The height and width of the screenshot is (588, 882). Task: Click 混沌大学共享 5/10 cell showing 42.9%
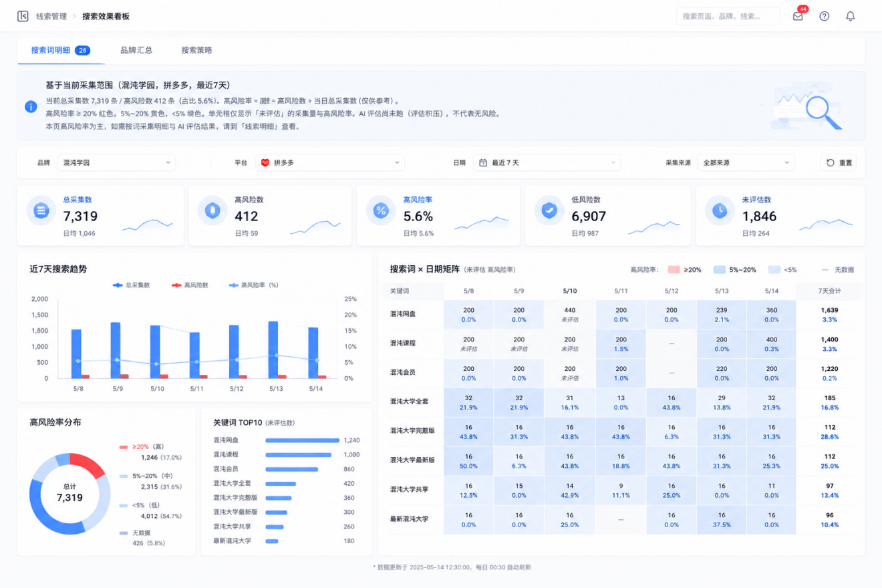coord(570,490)
